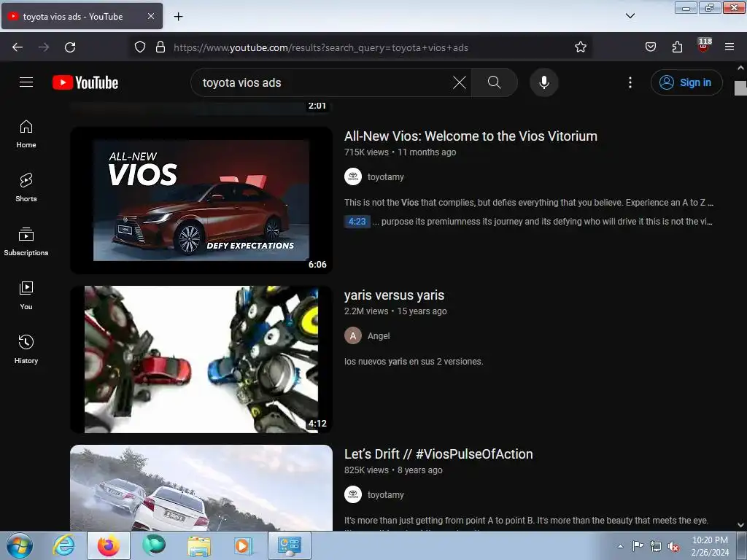747x560 pixels.
Task: Open the All-New Vios thumbnail
Action: [x=201, y=200]
